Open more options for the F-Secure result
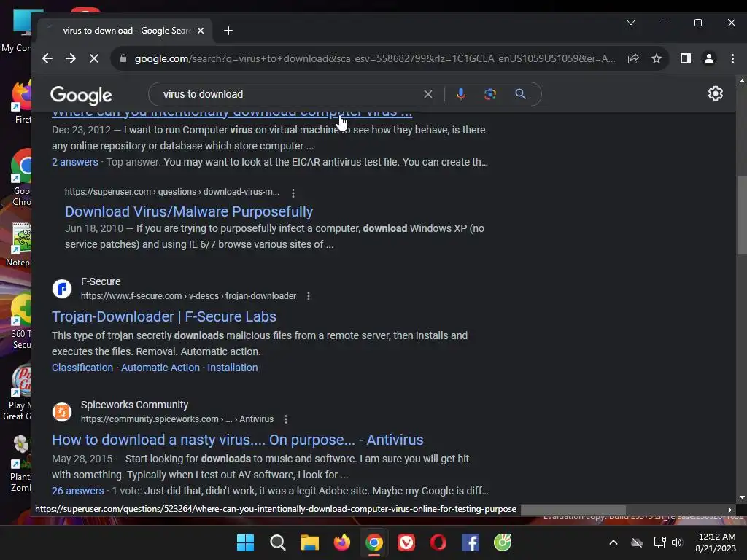Image resolution: width=747 pixels, height=560 pixels. [x=309, y=296]
